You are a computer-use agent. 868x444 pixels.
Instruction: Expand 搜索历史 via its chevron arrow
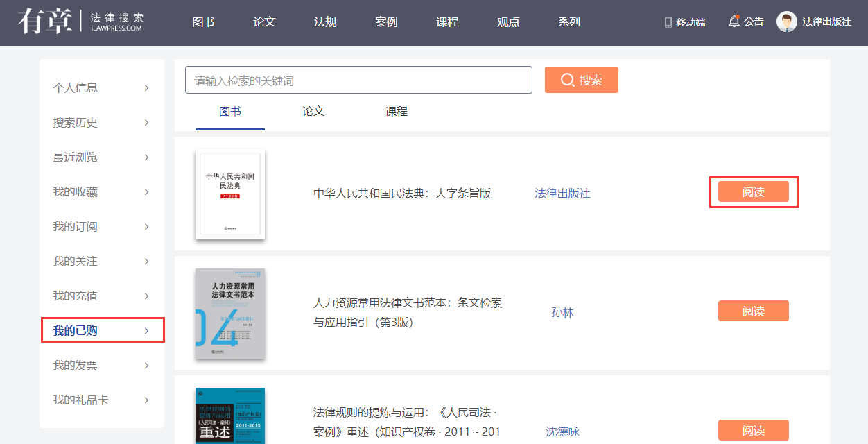[x=146, y=123]
